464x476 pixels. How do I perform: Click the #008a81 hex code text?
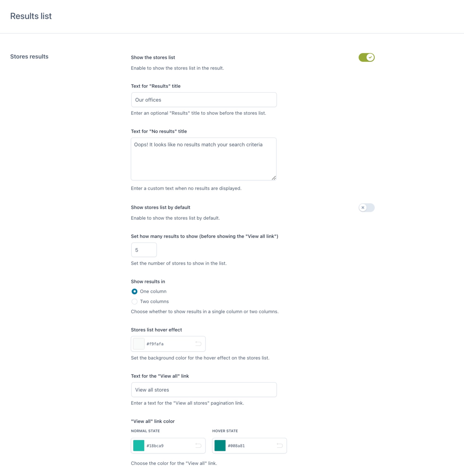[x=236, y=445]
